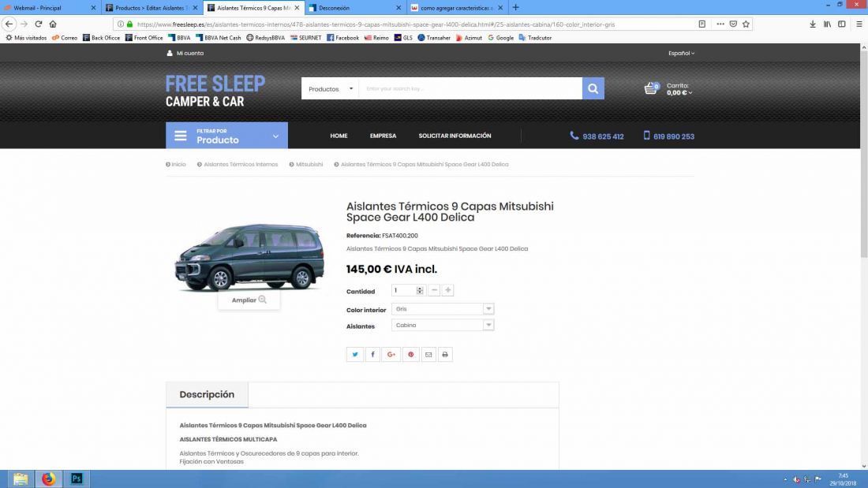
Task: Share product on Facebook
Action: tap(372, 355)
